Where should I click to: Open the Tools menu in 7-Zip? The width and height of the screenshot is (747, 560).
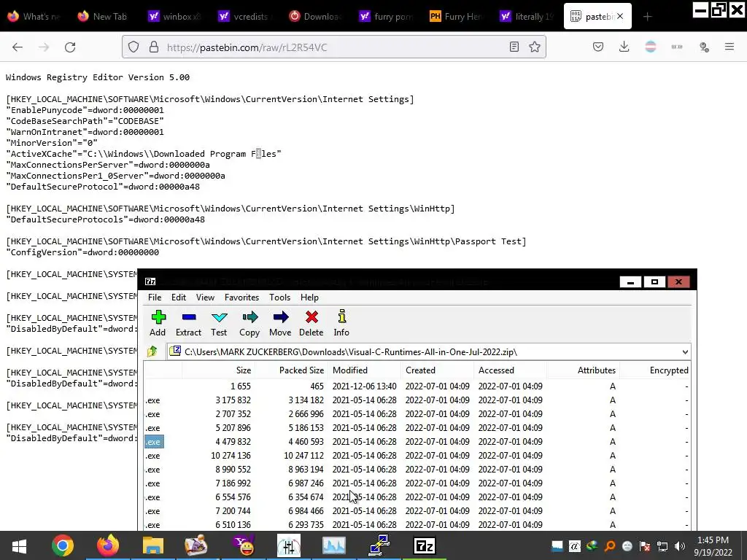click(x=279, y=297)
